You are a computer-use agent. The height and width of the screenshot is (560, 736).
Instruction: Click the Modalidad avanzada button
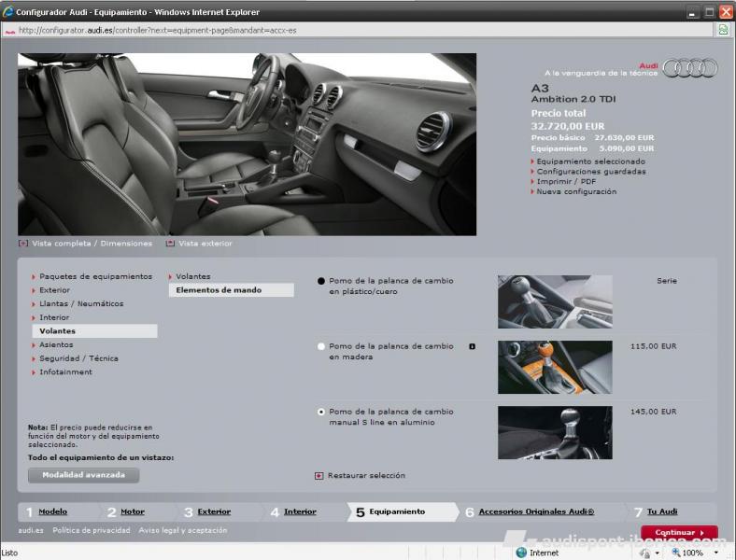(x=83, y=475)
